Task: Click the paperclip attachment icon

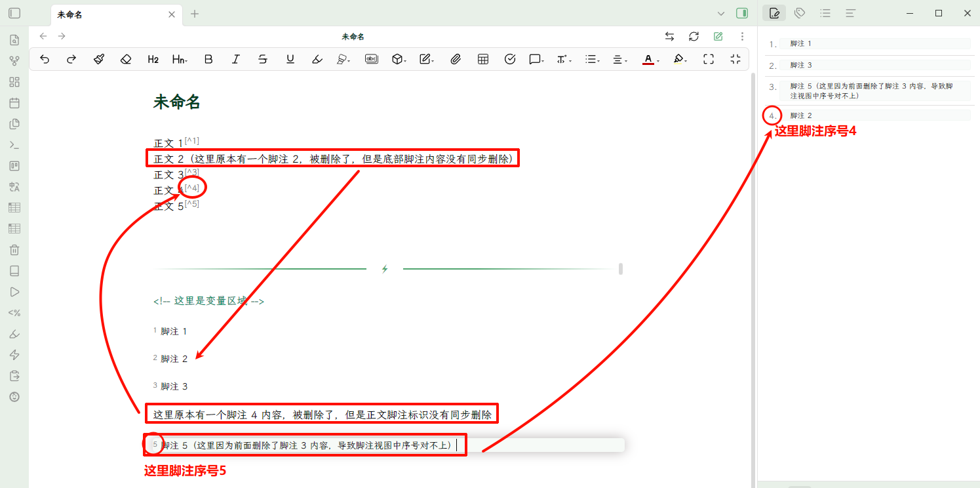Action: click(x=456, y=59)
